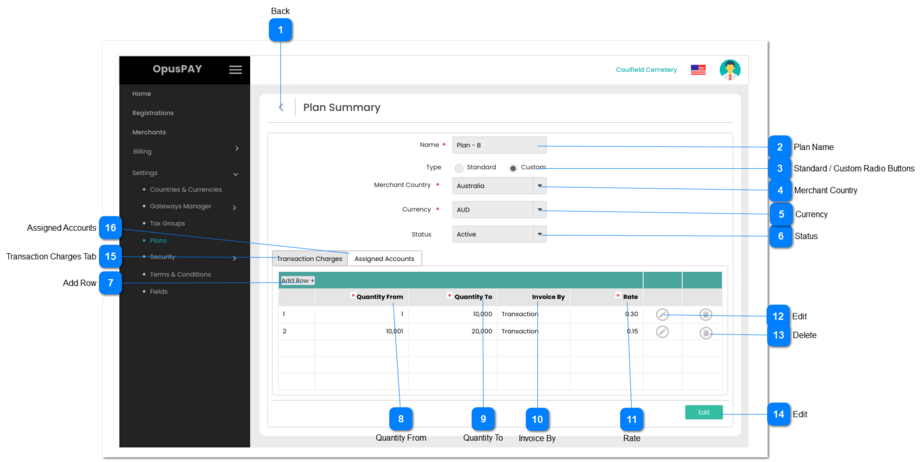Click the Plan Summary heading
The image size is (923, 462).
[x=341, y=108]
